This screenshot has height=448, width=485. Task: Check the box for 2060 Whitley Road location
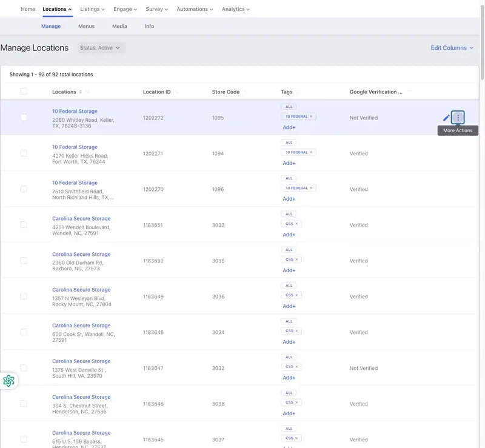(x=24, y=117)
